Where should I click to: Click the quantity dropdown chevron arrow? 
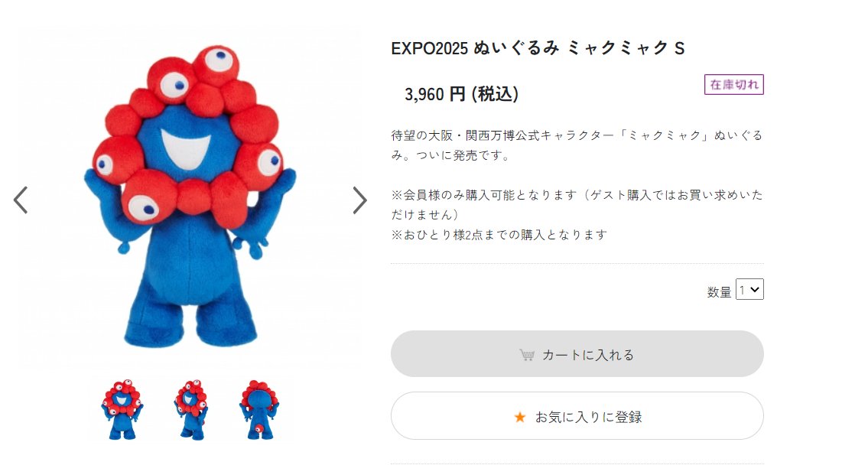click(755, 290)
